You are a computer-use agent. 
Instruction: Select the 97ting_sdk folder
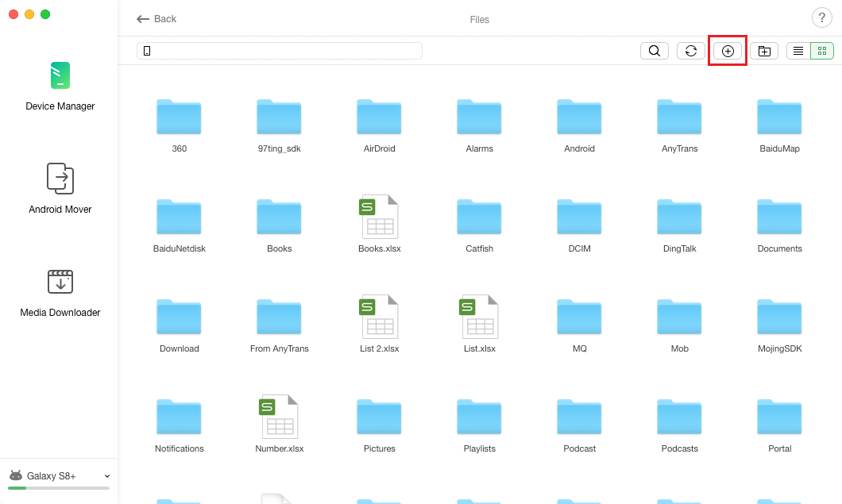click(x=280, y=117)
